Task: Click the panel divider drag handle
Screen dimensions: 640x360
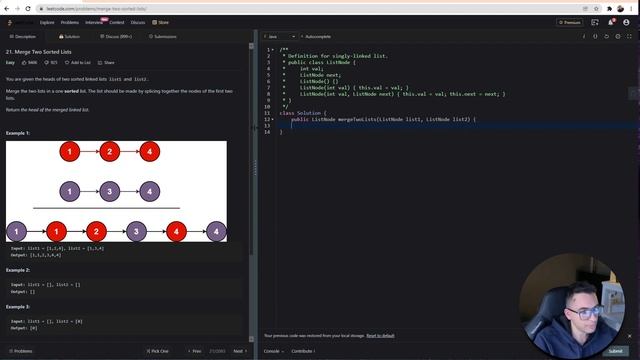Action: (256, 167)
